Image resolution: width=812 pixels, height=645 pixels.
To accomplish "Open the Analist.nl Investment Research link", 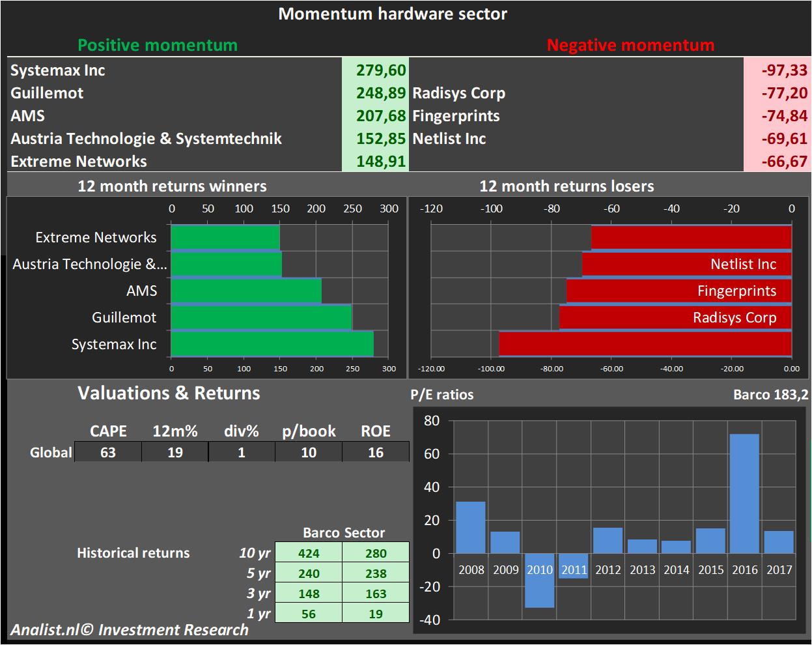I will (x=130, y=630).
